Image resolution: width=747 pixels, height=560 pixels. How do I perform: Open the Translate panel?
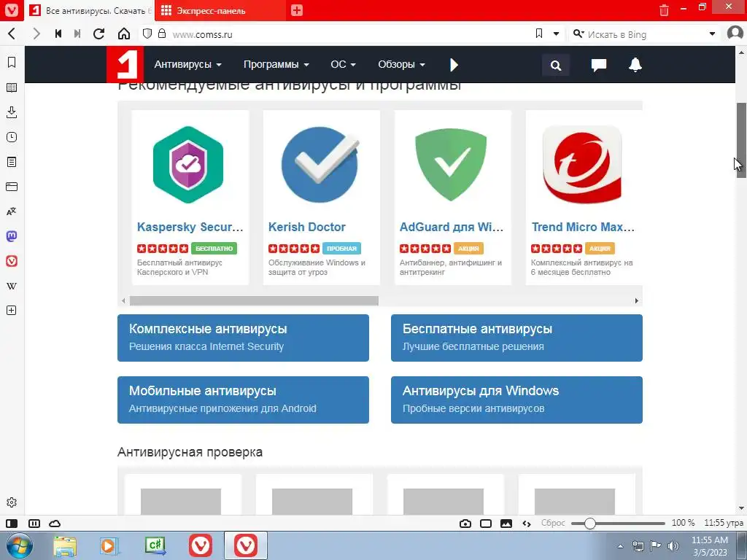coord(12,211)
